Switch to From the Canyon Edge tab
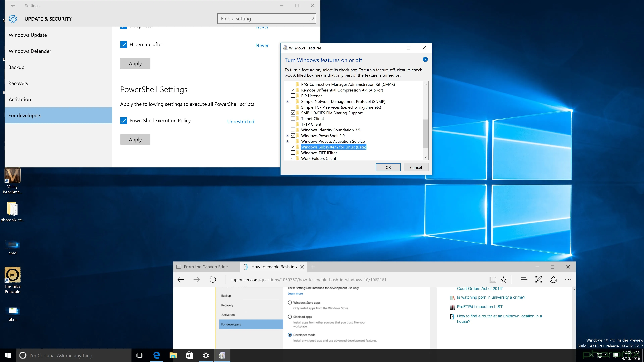 point(206,267)
